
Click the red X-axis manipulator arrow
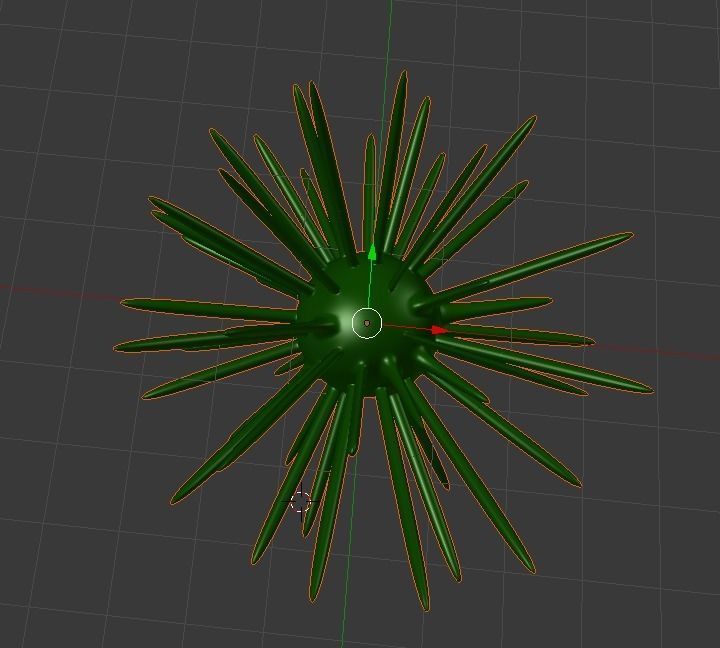pyautogui.click(x=440, y=330)
